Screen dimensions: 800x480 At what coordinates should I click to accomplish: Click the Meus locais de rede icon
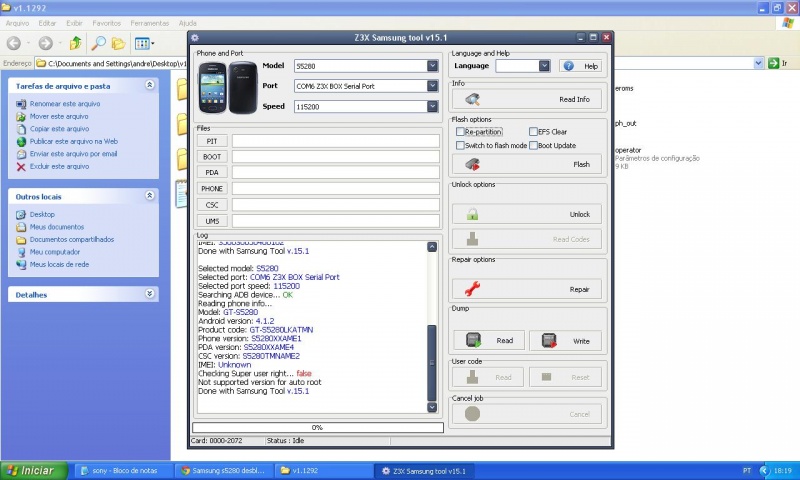(21, 264)
